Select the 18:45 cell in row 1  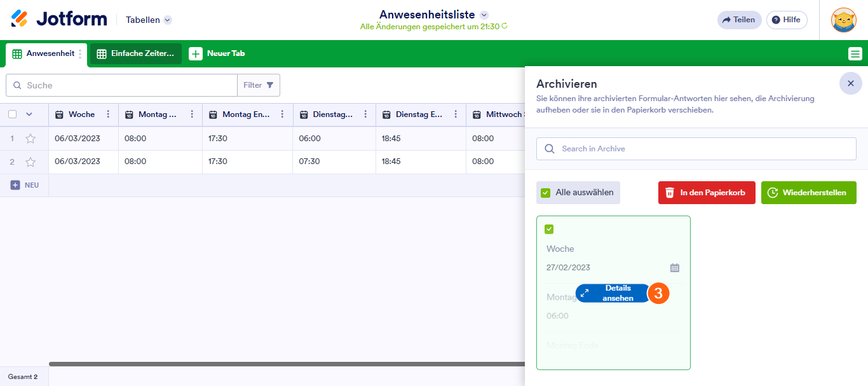pos(421,139)
